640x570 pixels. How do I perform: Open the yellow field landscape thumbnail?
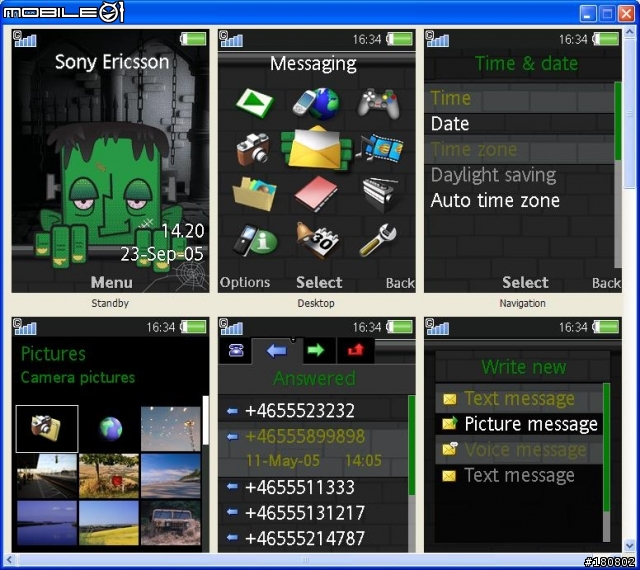coord(109,523)
